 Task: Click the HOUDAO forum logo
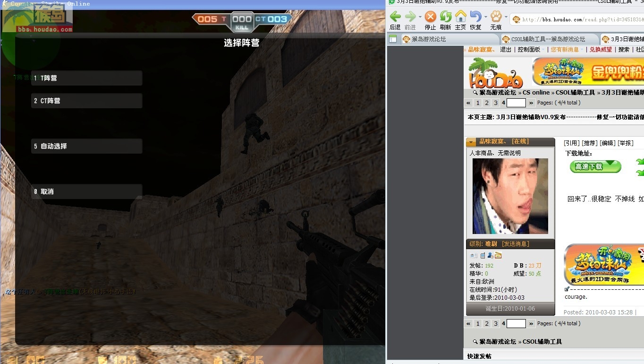tap(496, 73)
